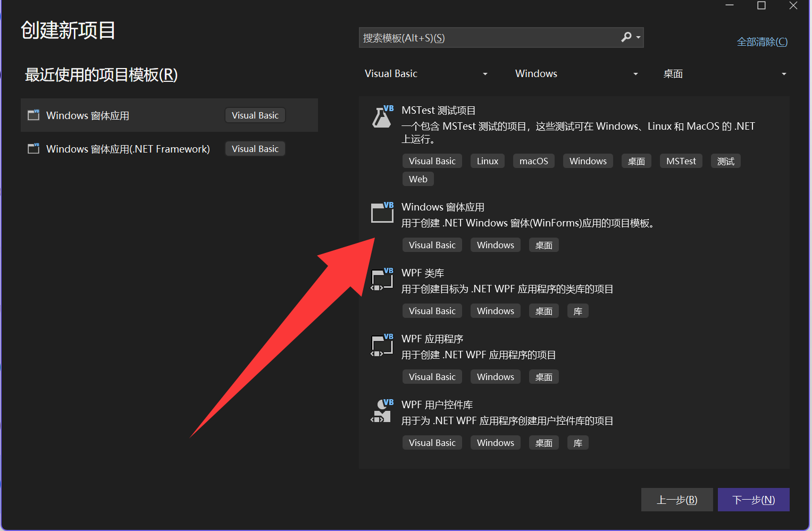Click the 上一步(B) button
The width and height of the screenshot is (812, 531).
[677, 500]
